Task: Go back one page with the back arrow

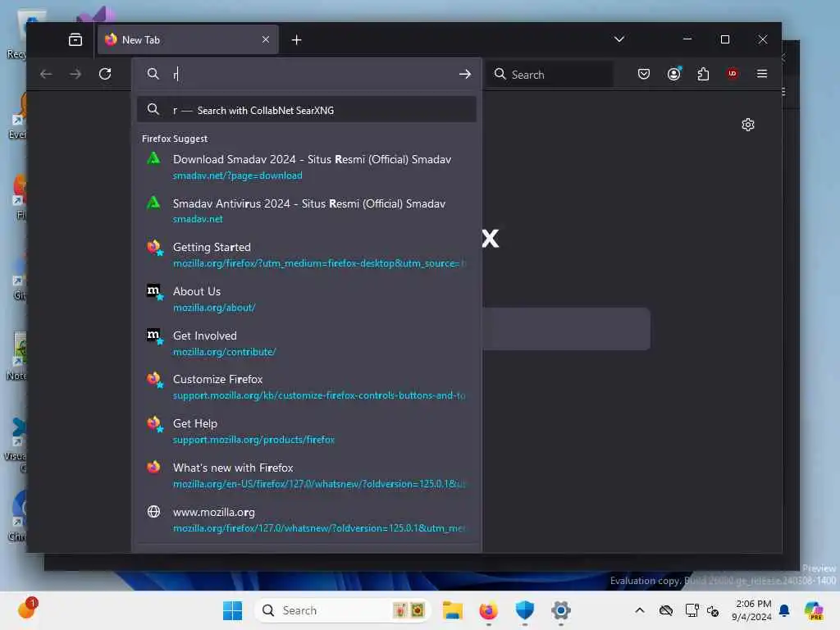Action: [x=46, y=74]
